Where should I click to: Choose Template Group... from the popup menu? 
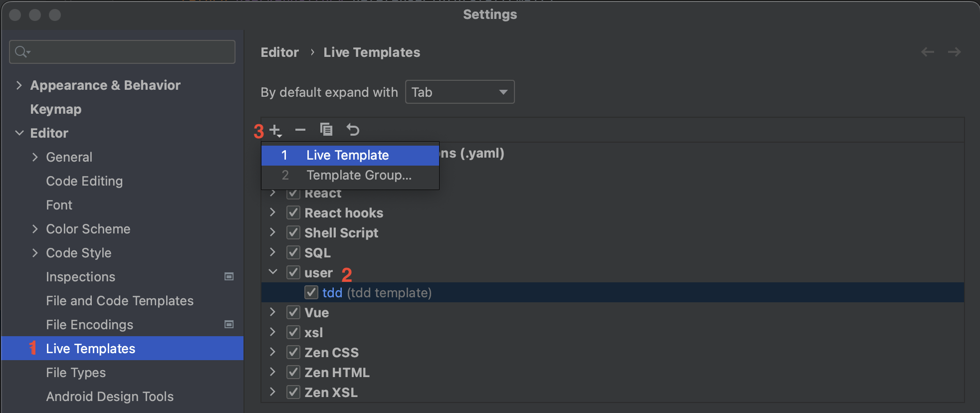[359, 175]
